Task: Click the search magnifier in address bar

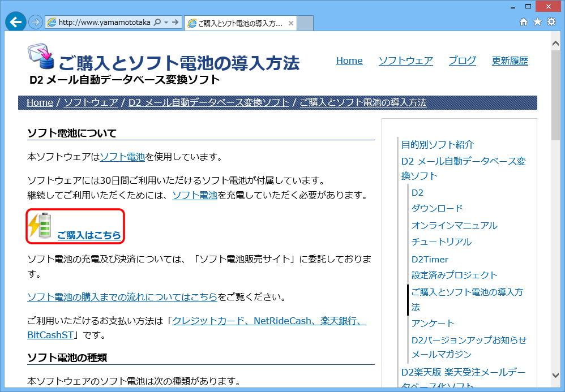Action: 157,23
